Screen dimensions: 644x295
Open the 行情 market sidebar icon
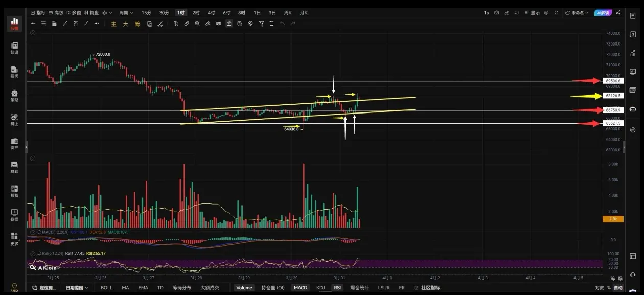click(14, 24)
